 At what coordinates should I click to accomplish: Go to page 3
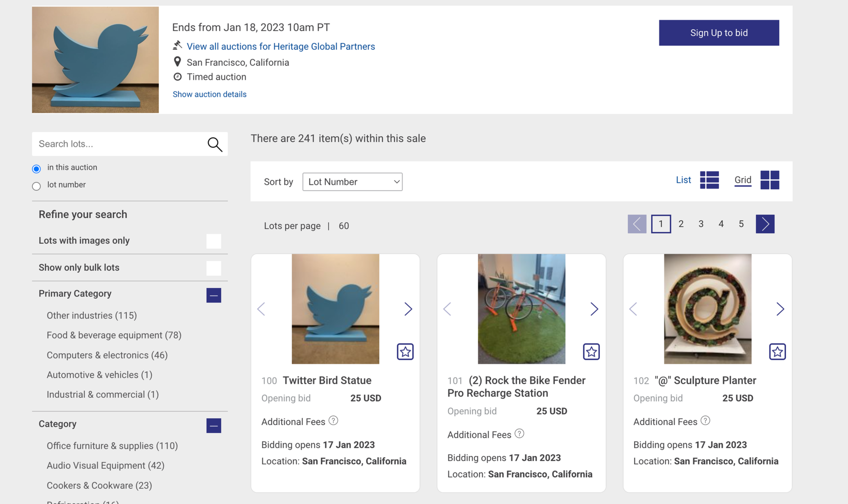pyautogui.click(x=701, y=224)
